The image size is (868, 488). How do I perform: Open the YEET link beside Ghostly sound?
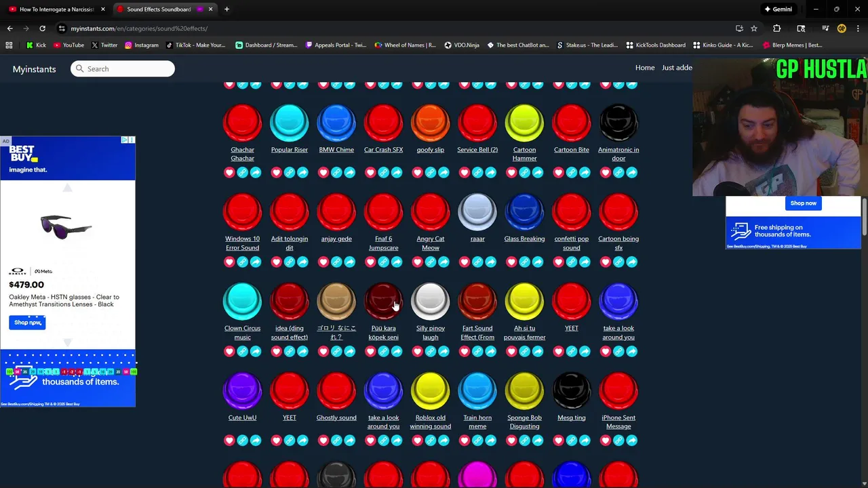[290, 418]
